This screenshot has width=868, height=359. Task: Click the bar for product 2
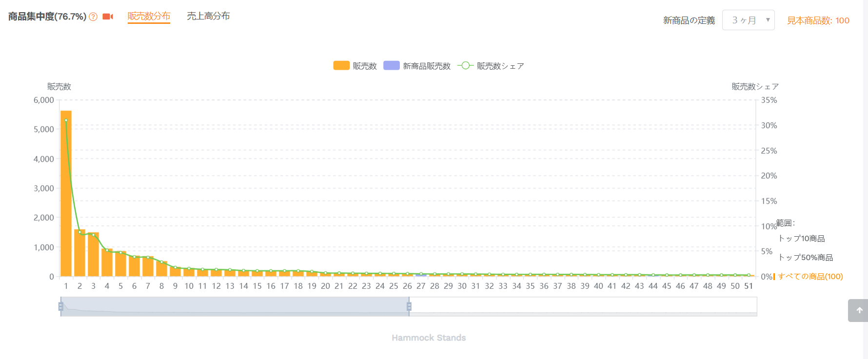click(x=79, y=253)
